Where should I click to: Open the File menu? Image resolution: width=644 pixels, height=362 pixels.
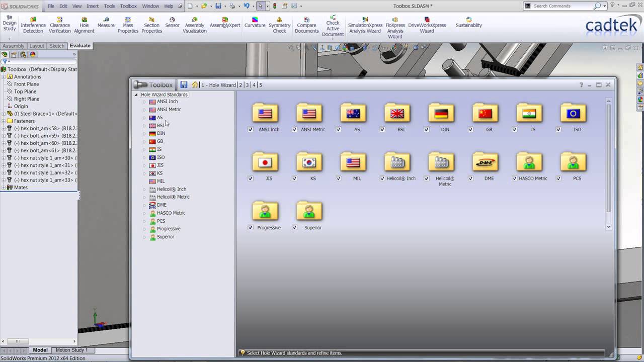click(x=51, y=6)
